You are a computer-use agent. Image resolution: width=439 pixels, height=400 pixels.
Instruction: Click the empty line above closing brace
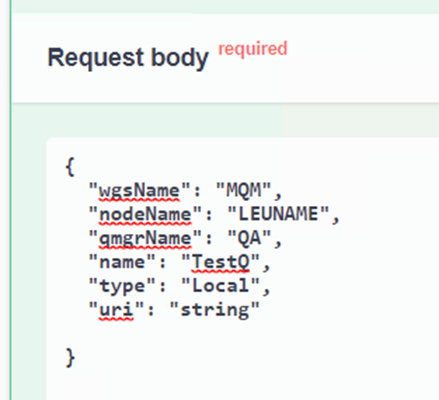[x=233, y=334]
